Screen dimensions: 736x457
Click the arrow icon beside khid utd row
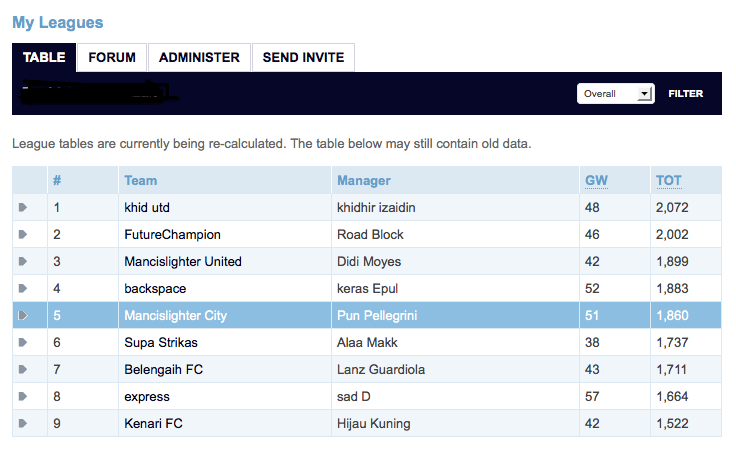(23, 207)
